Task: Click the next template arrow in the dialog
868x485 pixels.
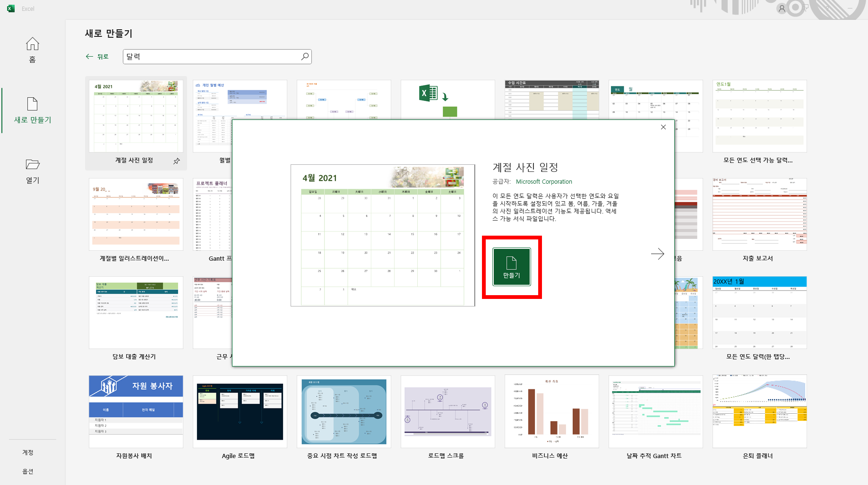Action: 658,254
